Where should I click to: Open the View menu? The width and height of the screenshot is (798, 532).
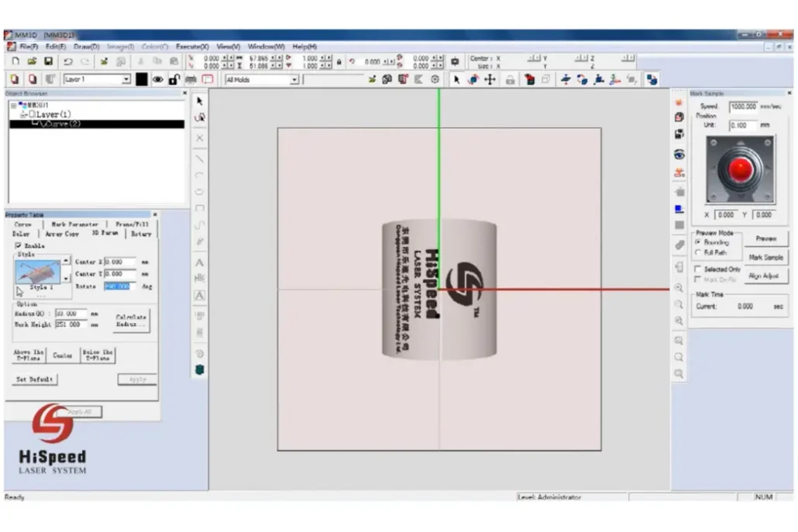(x=228, y=46)
